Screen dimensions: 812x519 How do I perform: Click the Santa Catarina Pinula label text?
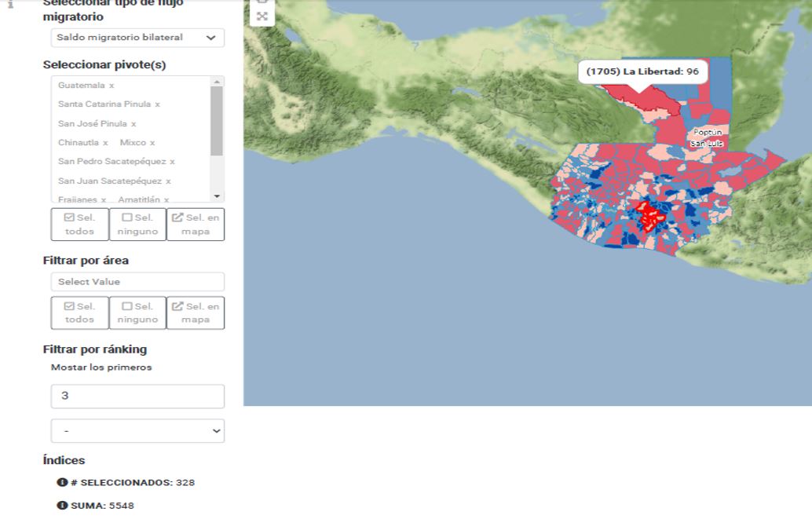(104, 104)
